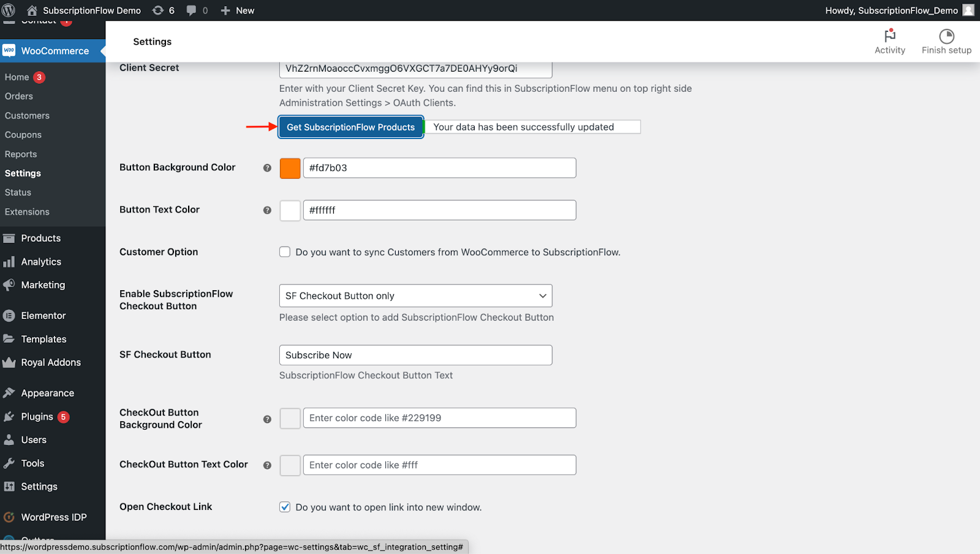Click the updates icon showing 6
The width and height of the screenshot is (980, 554).
click(x=158, y=10)
